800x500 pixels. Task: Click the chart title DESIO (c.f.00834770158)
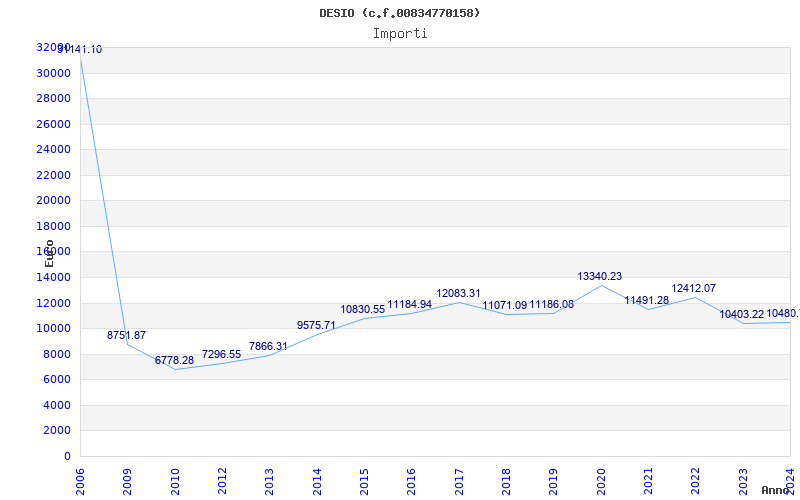pos(399,13)
